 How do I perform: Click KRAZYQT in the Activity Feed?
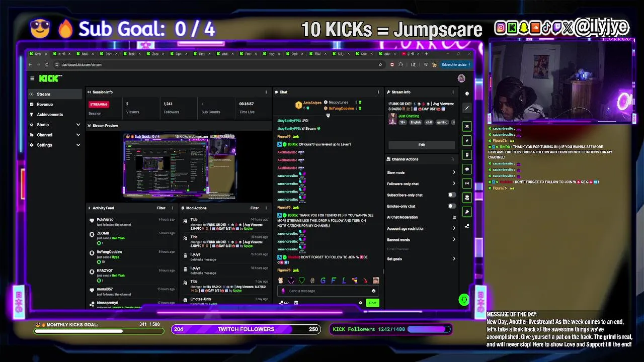click(105, 270)
